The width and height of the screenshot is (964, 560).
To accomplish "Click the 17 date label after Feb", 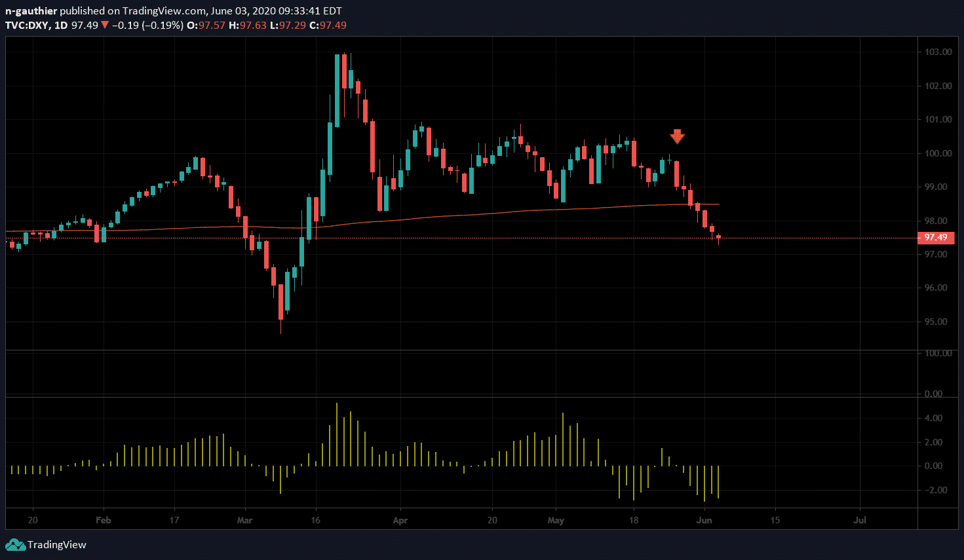I will [x=174, y=521].
